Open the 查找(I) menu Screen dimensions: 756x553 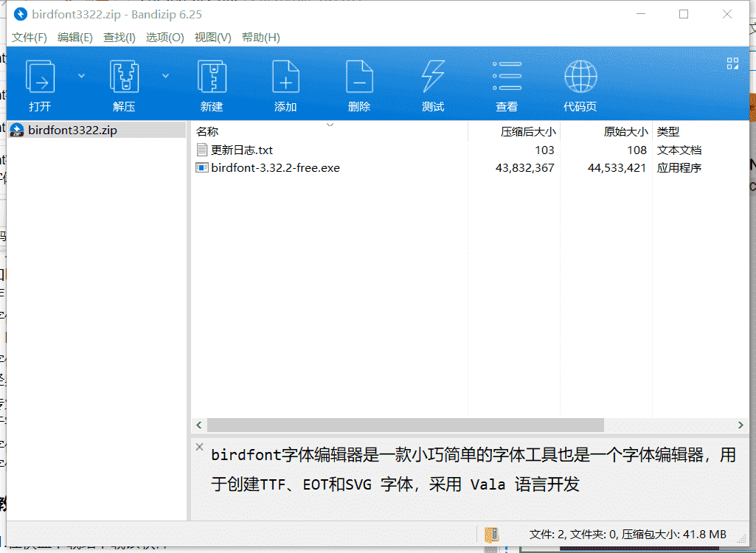119,37
